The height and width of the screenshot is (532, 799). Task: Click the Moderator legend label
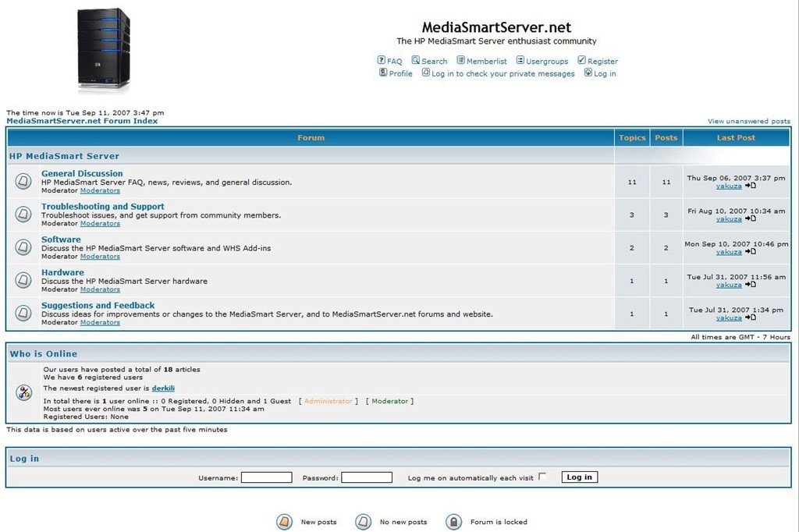point(390,401)
